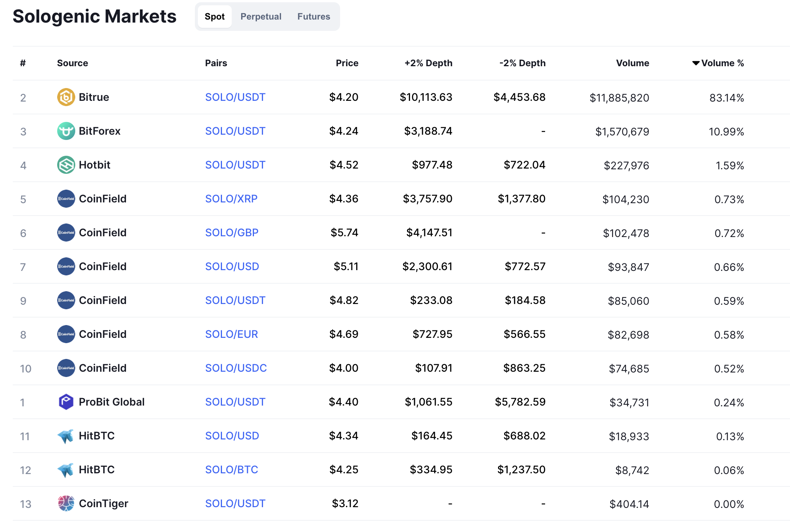Sort by the Price column header
Screen dimensions: 790x532
click(347, 63)
